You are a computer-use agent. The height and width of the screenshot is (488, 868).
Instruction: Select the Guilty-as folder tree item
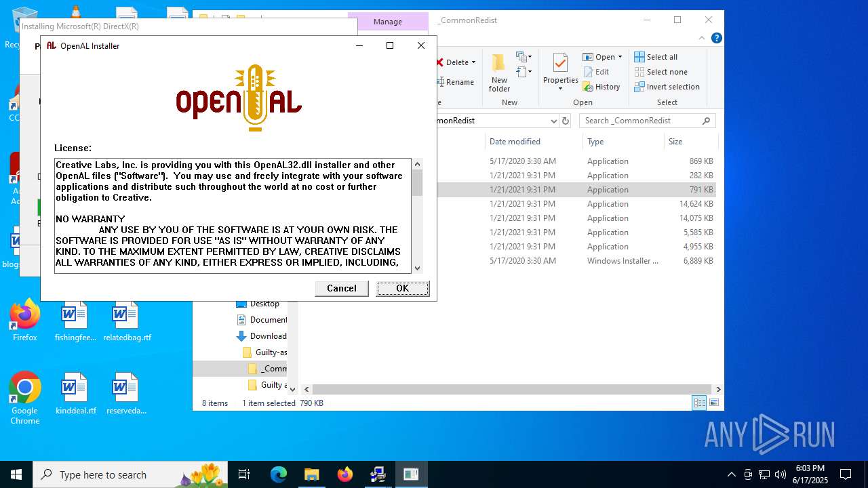point(264,352)
